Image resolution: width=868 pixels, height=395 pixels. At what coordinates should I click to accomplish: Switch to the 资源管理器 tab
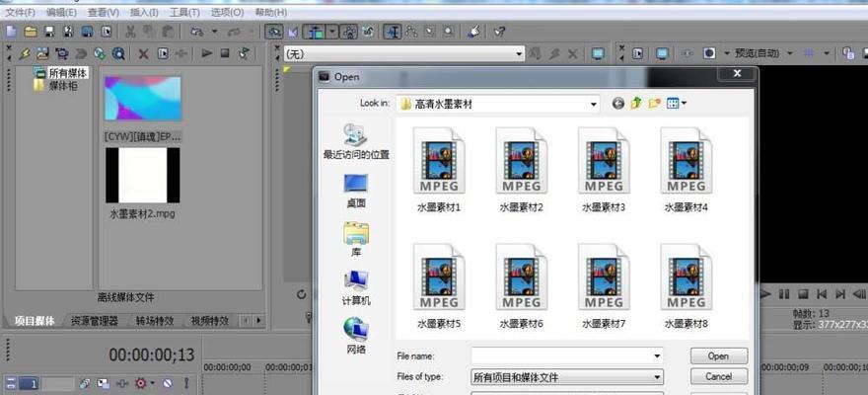point(95,321)
